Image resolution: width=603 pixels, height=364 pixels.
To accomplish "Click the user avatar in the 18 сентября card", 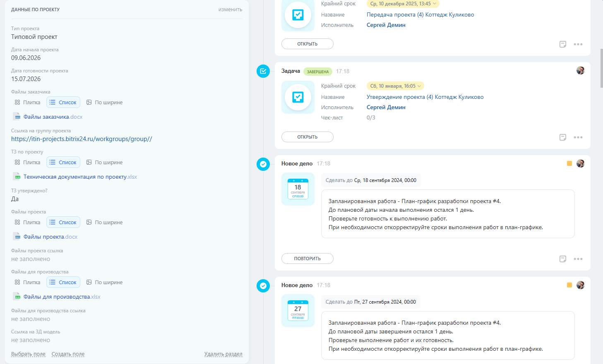I will (581, 163).
